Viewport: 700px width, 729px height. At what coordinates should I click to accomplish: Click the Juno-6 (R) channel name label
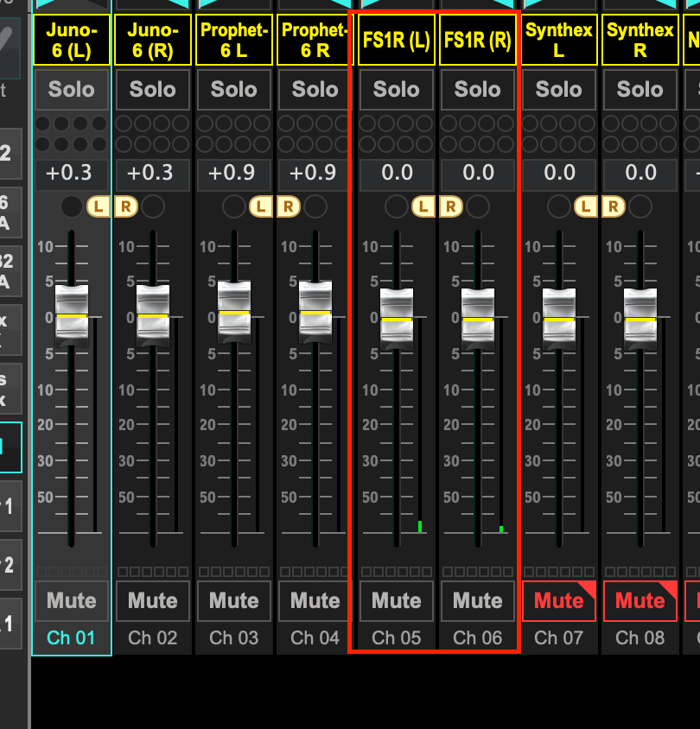click(x=153, y=40)
